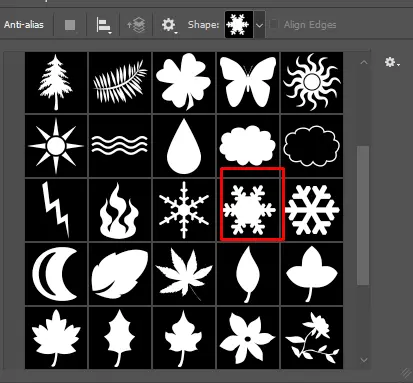Select the crescent moon shape
The height and width of the screenshot is (383, 413).
(56, 274)
